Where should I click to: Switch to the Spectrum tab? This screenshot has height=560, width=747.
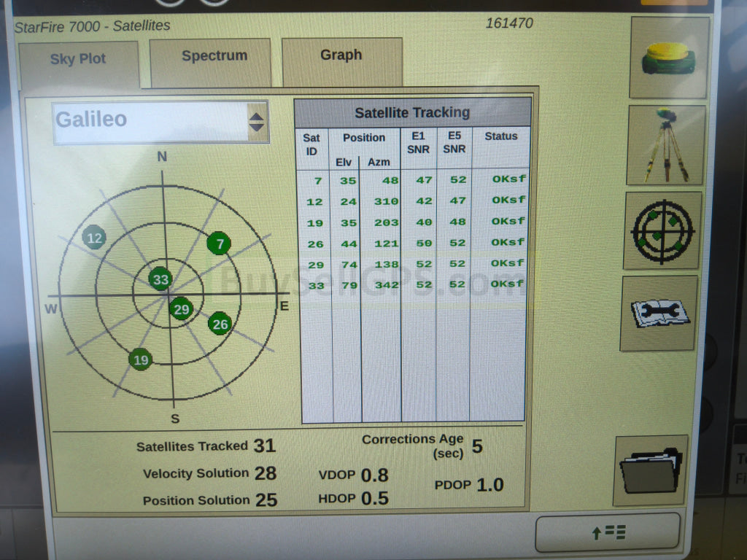click(210, 62)
